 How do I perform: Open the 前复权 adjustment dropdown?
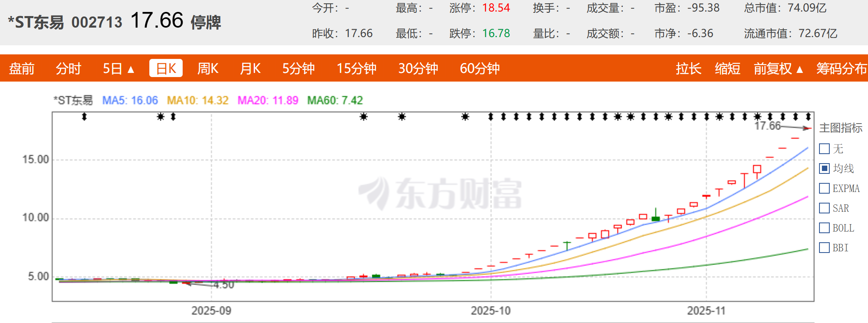[778, 68]
